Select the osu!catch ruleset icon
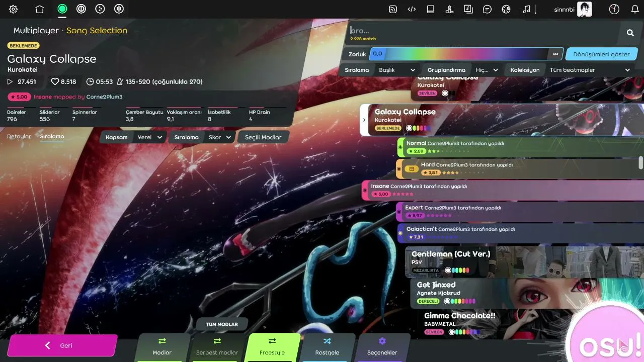 point(100,9)
